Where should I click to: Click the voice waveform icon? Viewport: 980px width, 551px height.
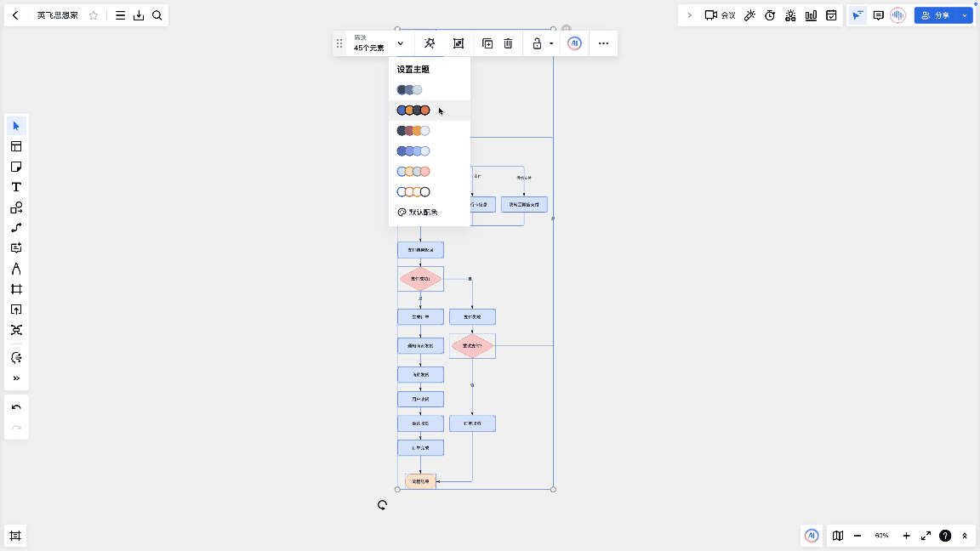pos(898,15)
